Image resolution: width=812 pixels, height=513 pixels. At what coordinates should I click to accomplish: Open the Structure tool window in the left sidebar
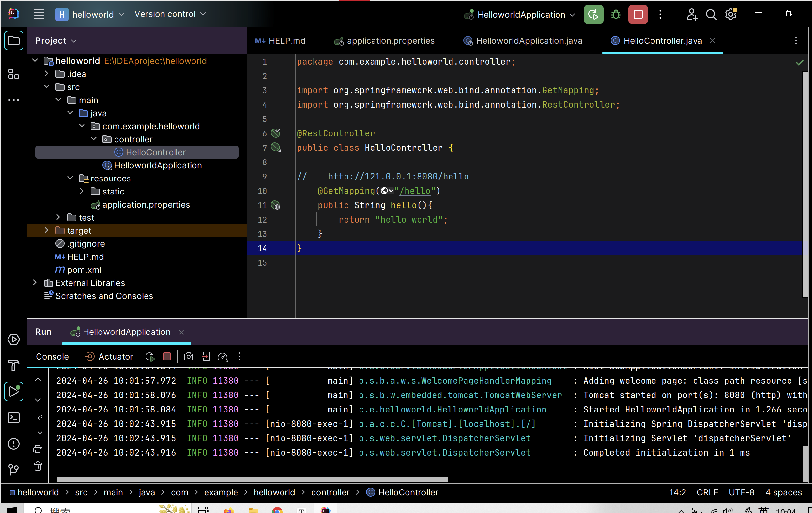[13, 74]
